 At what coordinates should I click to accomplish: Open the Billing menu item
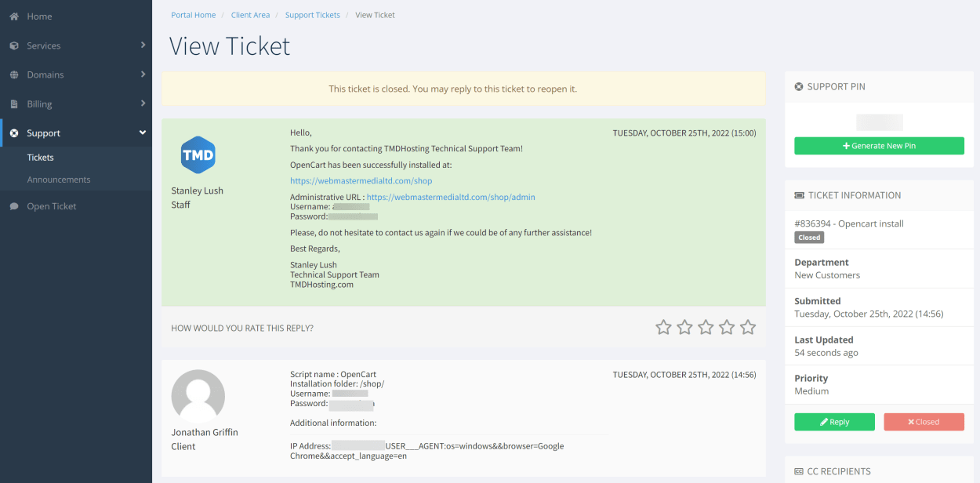tap(76, 103)
